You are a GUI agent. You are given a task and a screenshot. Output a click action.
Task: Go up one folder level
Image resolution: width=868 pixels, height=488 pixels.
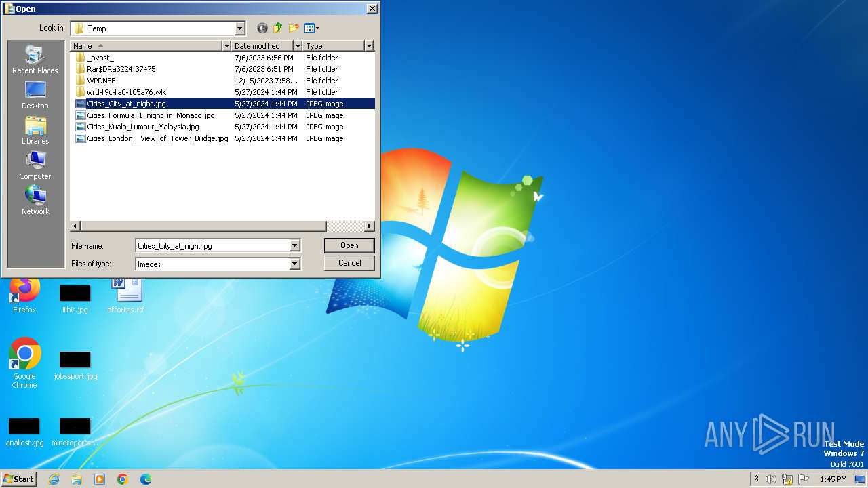point(278,28)
